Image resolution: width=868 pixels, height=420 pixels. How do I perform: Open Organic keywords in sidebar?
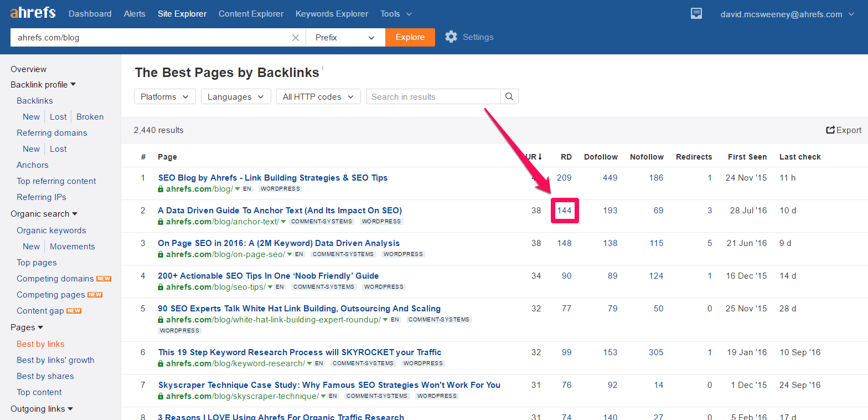(x=51, y=231)
